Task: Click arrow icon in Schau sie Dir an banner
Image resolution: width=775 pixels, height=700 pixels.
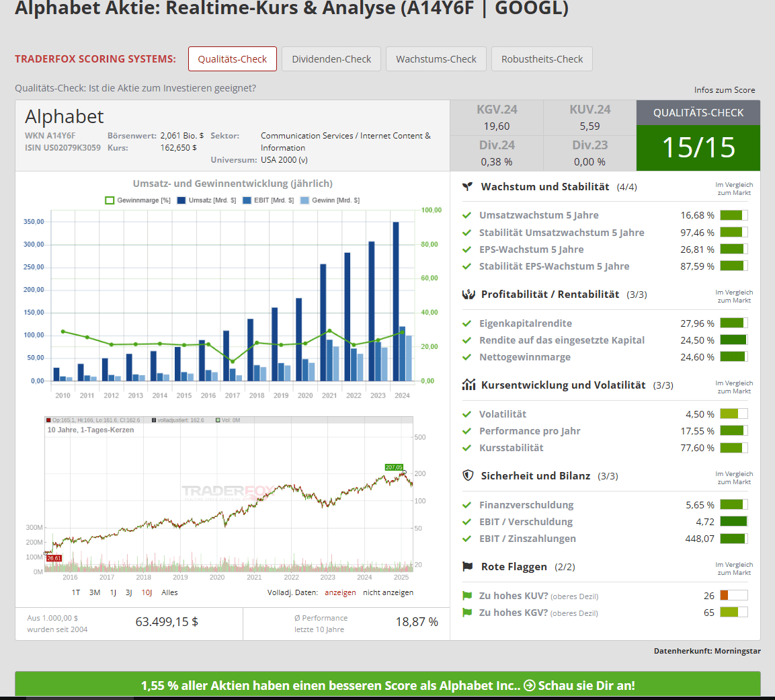Action: (530, 686)
